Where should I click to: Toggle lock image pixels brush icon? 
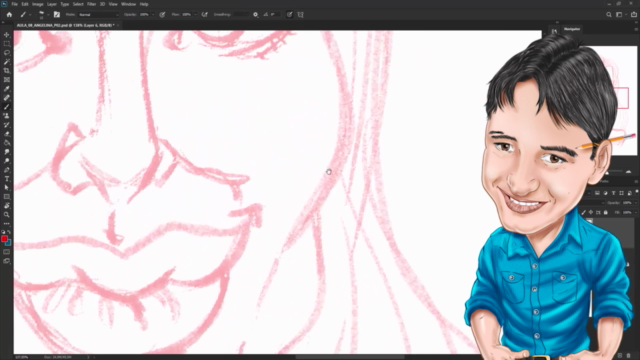(x=583, y=212)
